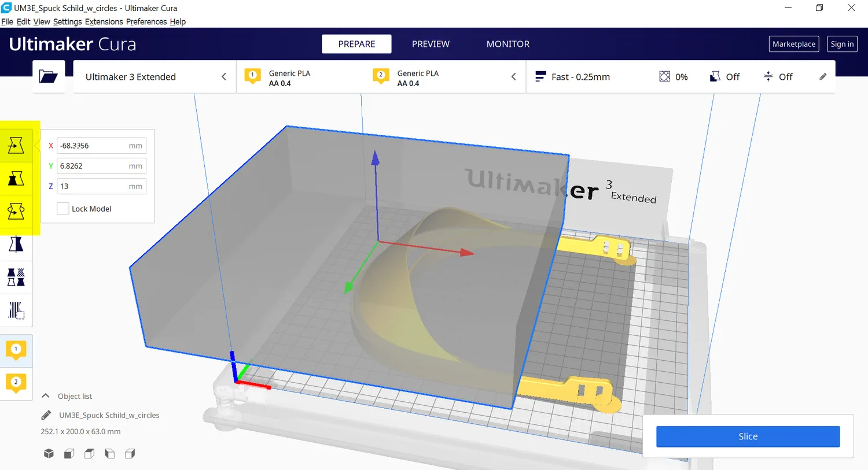The image size is (868, 470).
Task: Switch to the MONITOR stage tab
Action: click(508, 44)
